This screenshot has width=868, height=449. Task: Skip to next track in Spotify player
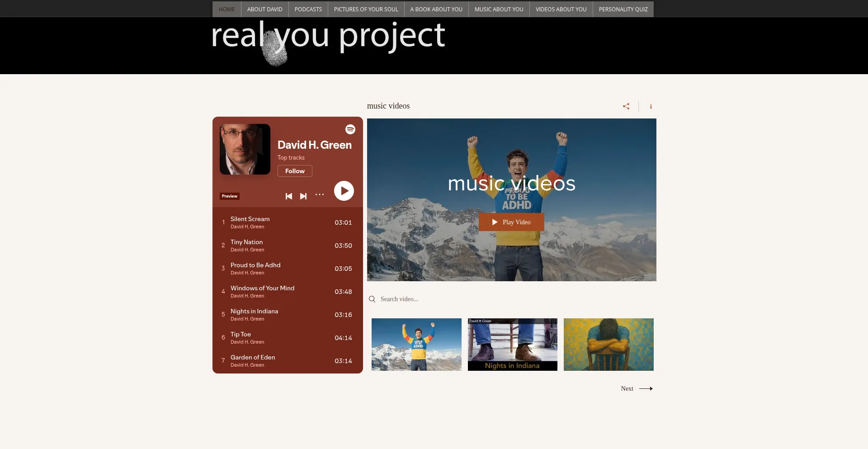pyautogui.click(x=303, y=196)
